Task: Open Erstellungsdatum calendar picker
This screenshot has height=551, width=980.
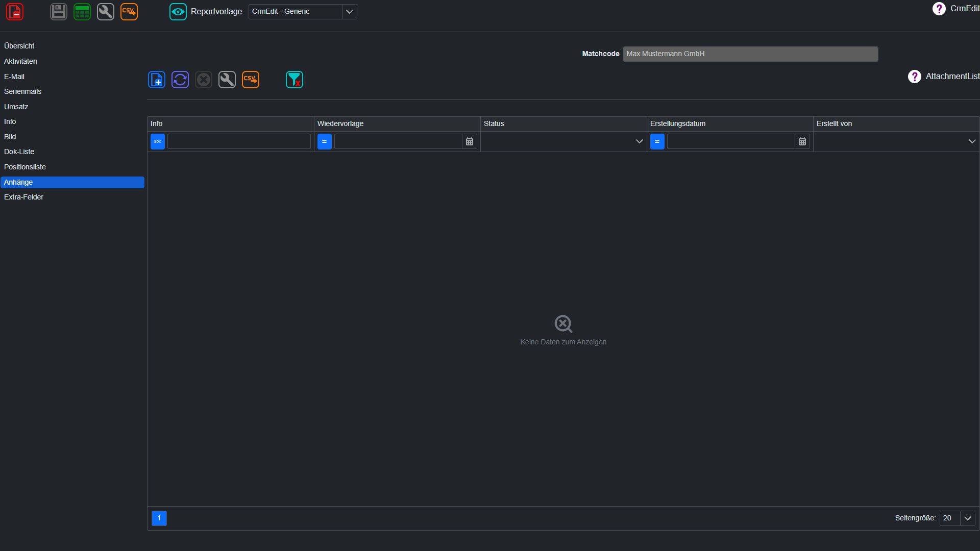Action: pyautogui.click(x=802, y=141)
